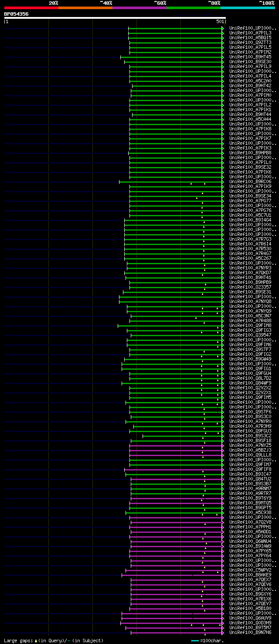This screenshot has height=644, width=279.
Task: Click the UniRef100_B9S3C2 label
Action: click(250, 436)
